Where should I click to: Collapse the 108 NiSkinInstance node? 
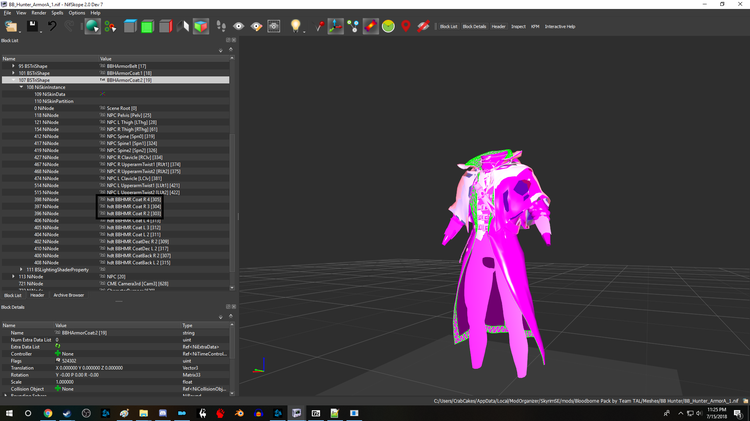click(21, 87)
